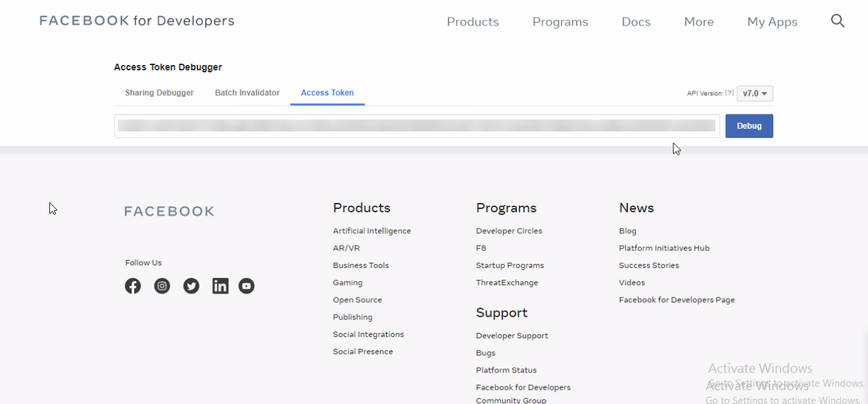Open Artificial Intelligence footer link
This screenshot has height=404, width=868.
point(372,231)
